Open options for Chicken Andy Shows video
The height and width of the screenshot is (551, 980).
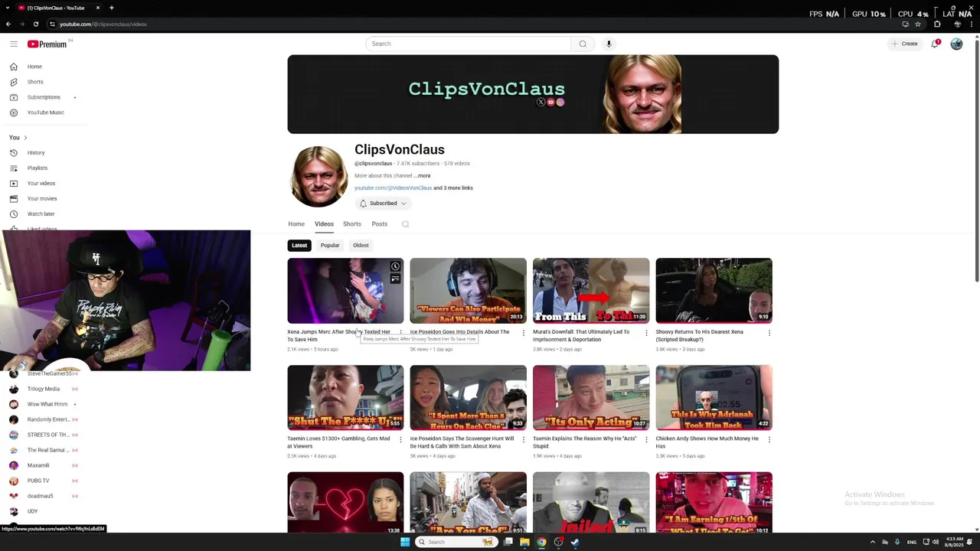[x=769, y=439]
